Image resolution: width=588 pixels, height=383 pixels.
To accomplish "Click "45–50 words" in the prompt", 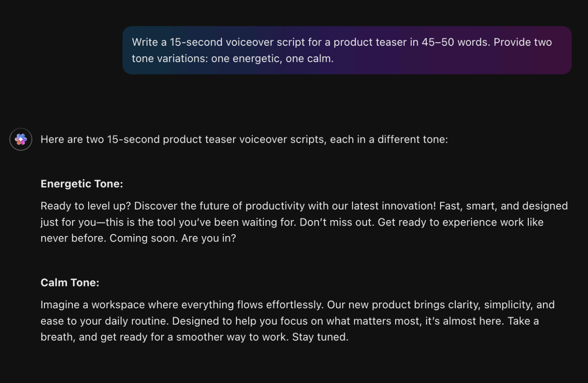I will point(455,42).
